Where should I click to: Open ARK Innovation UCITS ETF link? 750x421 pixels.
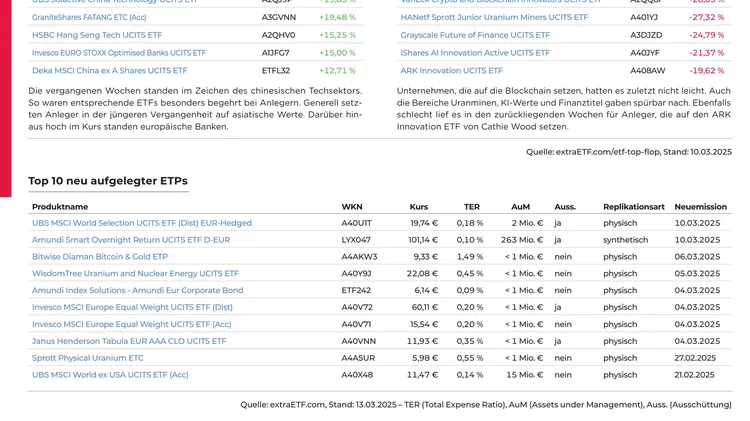(x=452, y=70)
